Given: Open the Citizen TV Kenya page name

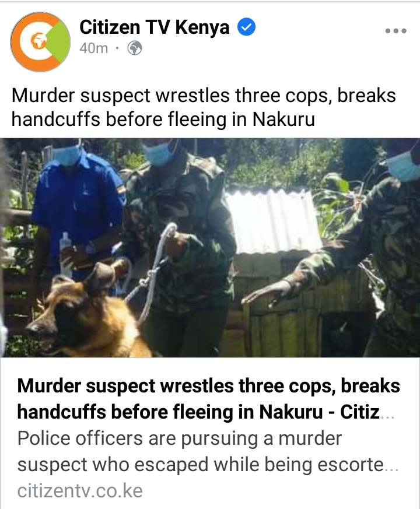Looking at the screenshot, I should coord(155,27).
